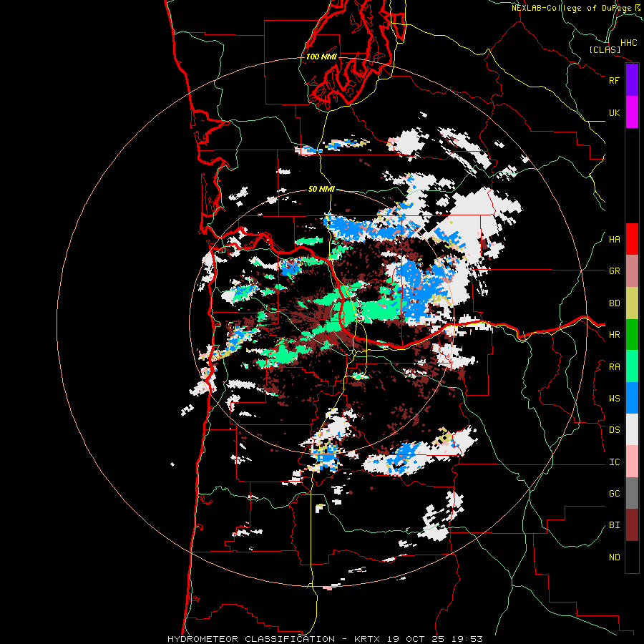Click the HA red legend swatch
The width and height of the screenshot is (644, 644).
coord(632,239)
